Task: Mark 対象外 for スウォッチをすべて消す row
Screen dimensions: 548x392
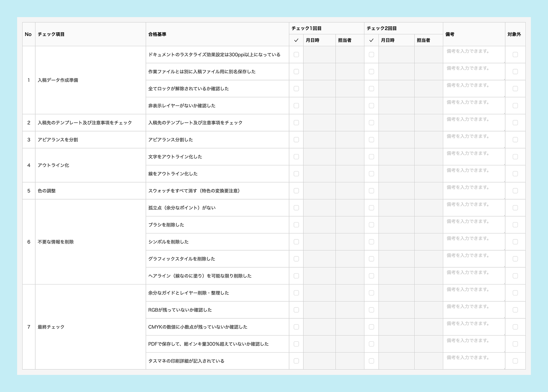Action: [515, 191]
